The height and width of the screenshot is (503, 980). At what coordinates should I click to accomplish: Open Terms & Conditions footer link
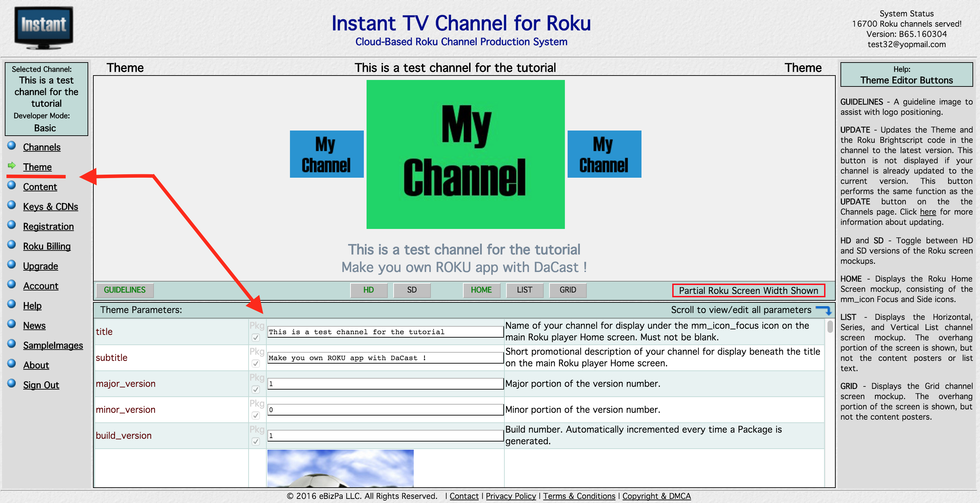tap(579, 496)
